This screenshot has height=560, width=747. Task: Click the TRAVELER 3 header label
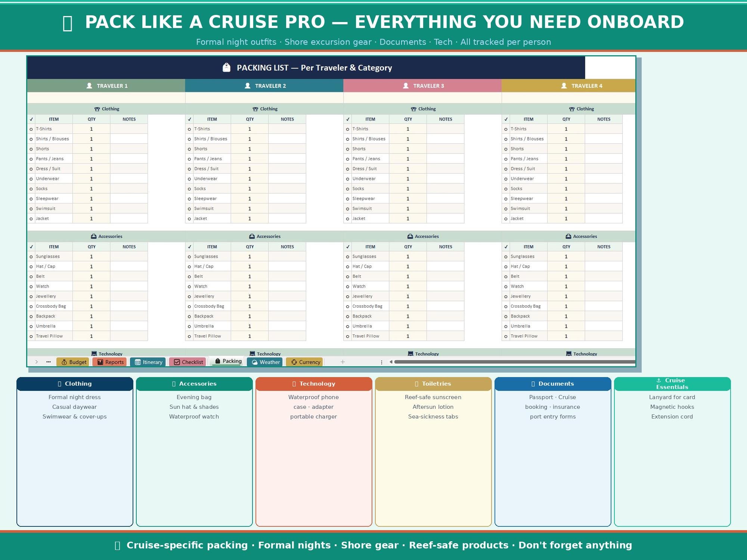coord(428,86)
